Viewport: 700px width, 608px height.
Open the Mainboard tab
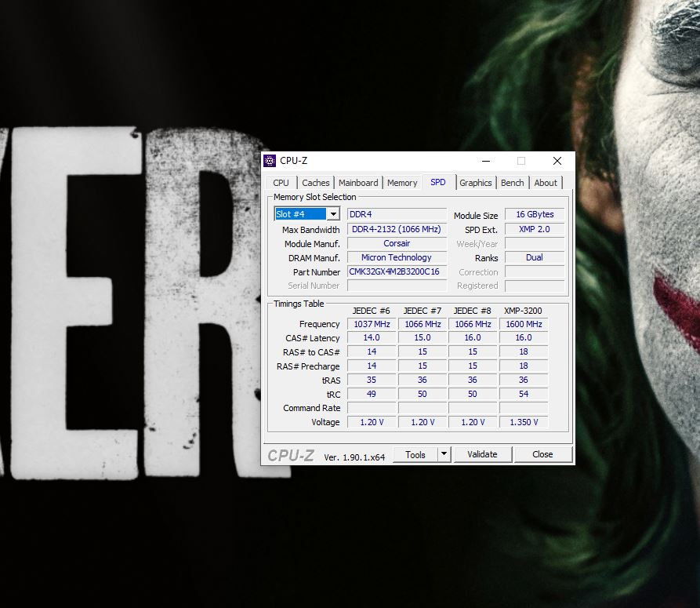[358, 183]
